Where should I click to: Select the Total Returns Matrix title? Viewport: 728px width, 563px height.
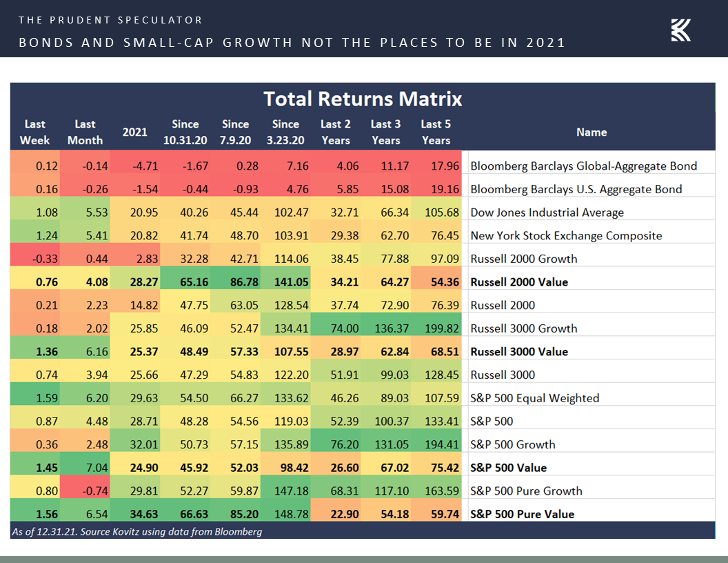point(363,99)
